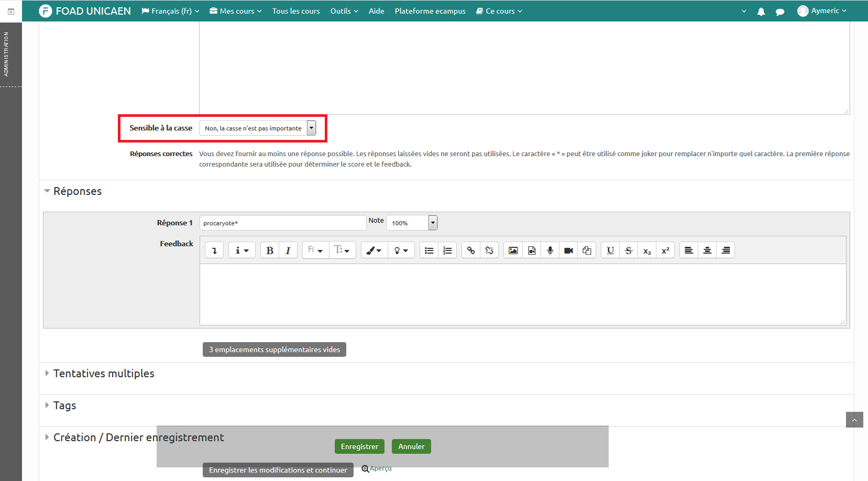Toggle bold formatting in Feedback editor
Screen dimensions: 868x481
pyautogui.click(x=270, y=250)
